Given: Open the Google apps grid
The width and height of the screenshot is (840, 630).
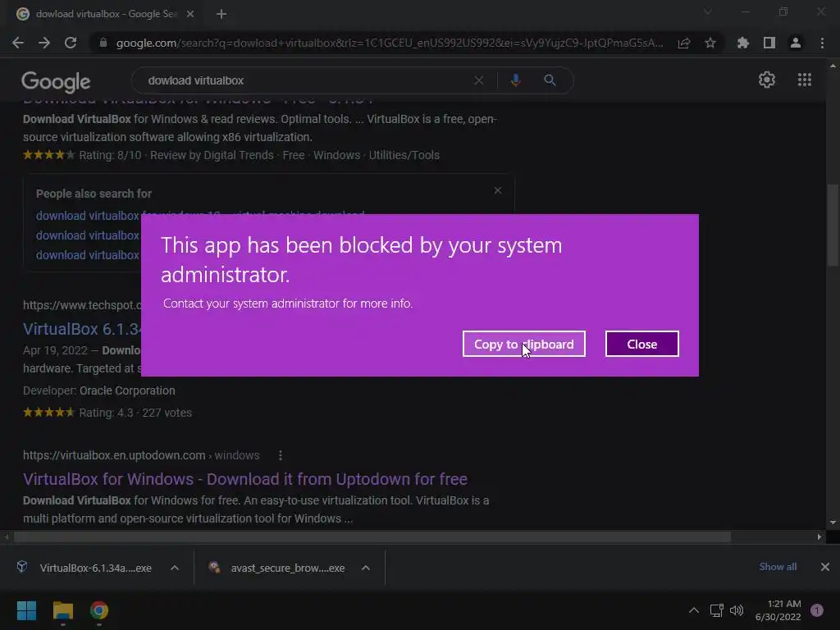Looking at the screenshot, I should [804, 80].
